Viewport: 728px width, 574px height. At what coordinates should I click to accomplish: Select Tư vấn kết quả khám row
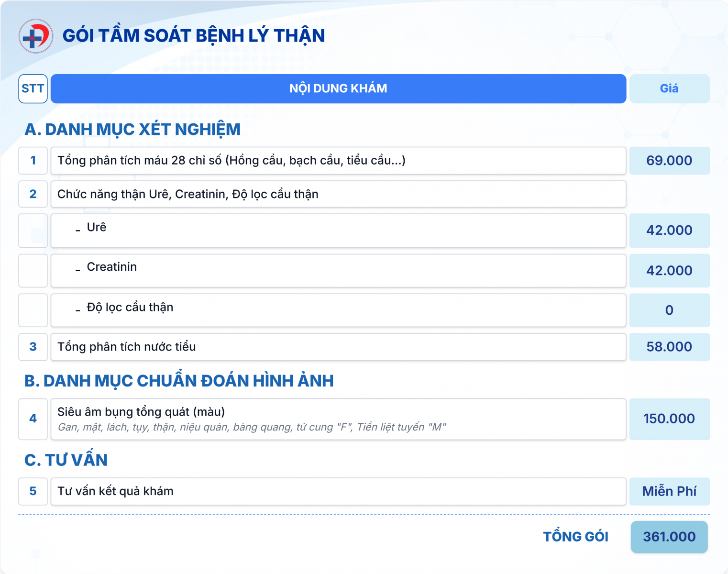coord(338,491)
